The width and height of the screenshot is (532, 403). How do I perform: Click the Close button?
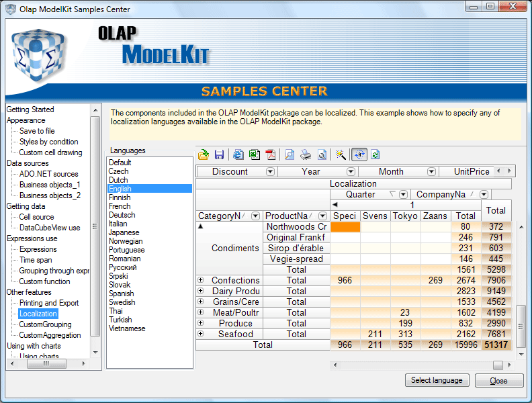point(498,381)
